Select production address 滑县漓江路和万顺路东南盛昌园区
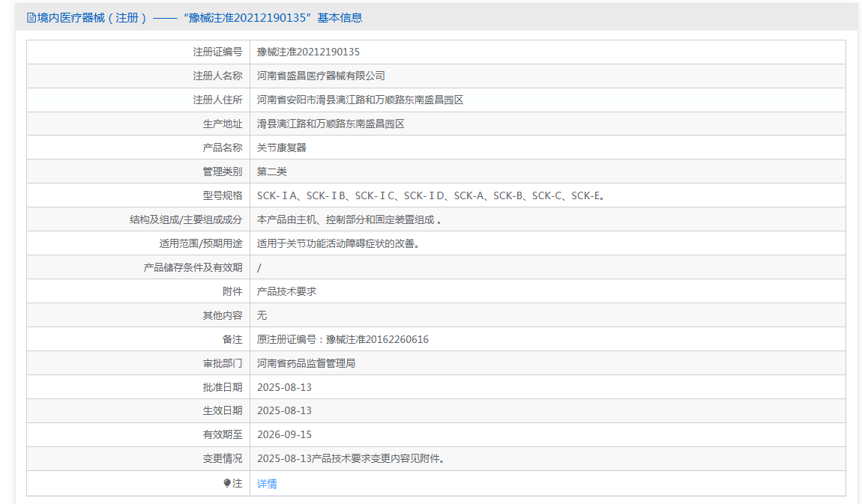Screen dimensions: 862x504 331,124
